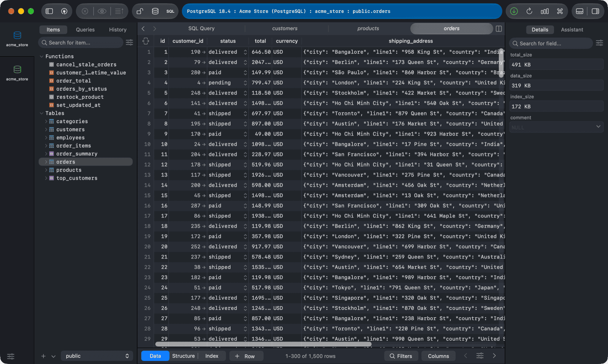The width and height of the screenshot is (608, 364).
Task: Go to next page of rows
Action: click(494, 356)
